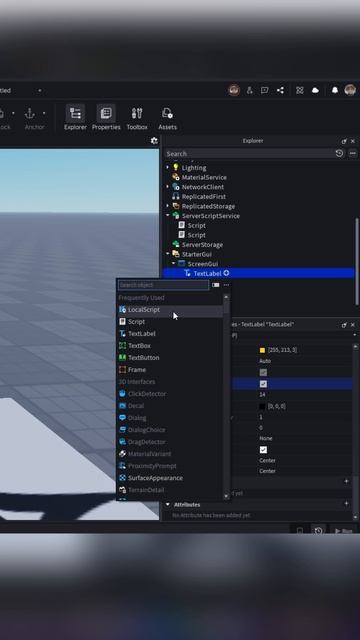Click the Search object field
Screen dimensions: 360x640
pos(163,285)
